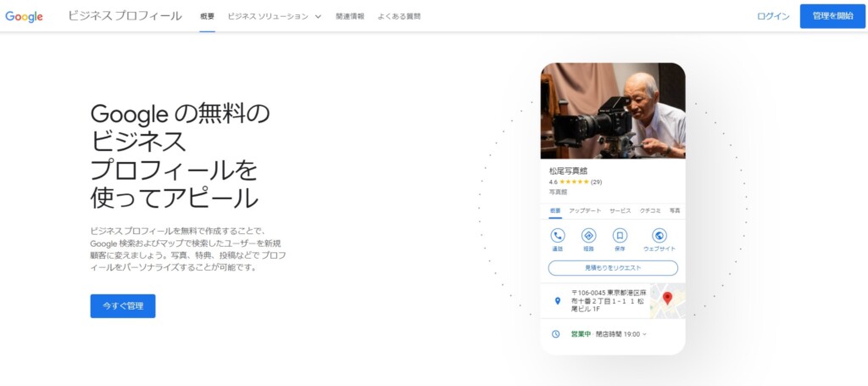Click the red map marker
This screenshot has height=386, width=868.
[x=668, y=299]
